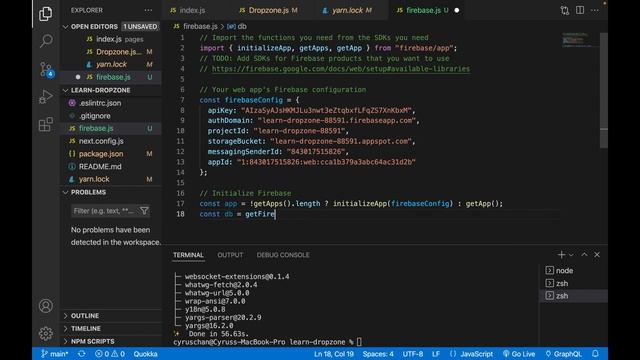
Task: Open README.md in the file tree
Action: (111, 167)
